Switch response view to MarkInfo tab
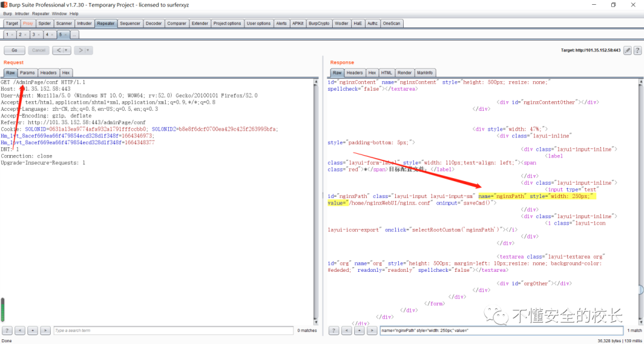The height and width of the screenshot is (344, 644). [x=425, y=73]
